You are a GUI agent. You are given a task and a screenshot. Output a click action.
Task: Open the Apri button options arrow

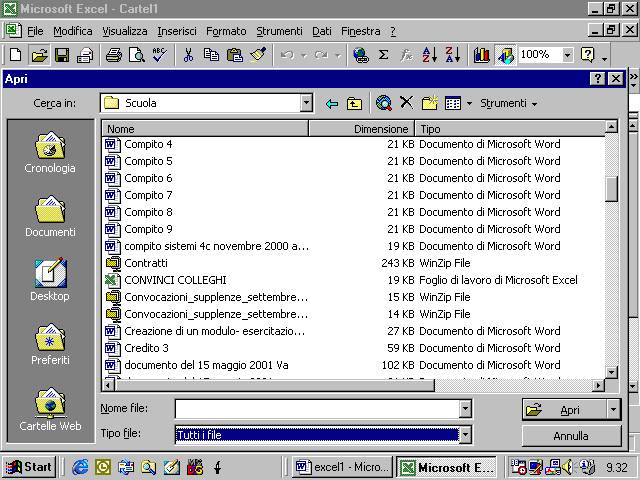(613, 409)
